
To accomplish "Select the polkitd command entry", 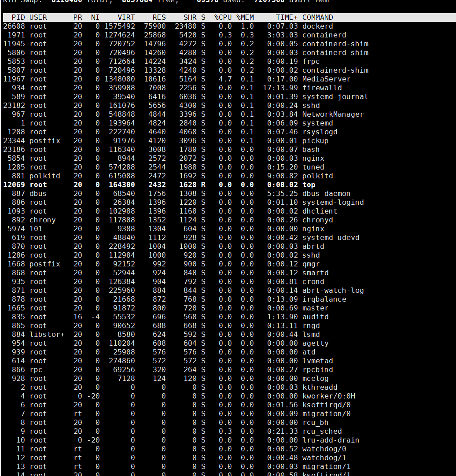I will (x=317, y=176).
